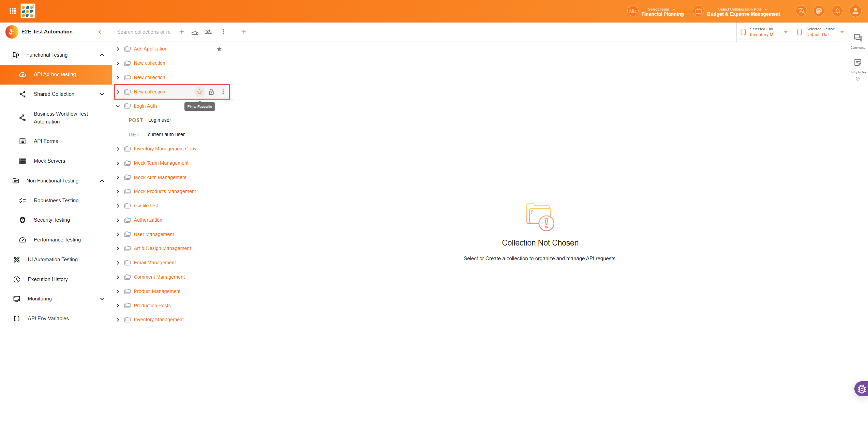
Task: Open Security Testing menu item
Action: tap(52, 220)
